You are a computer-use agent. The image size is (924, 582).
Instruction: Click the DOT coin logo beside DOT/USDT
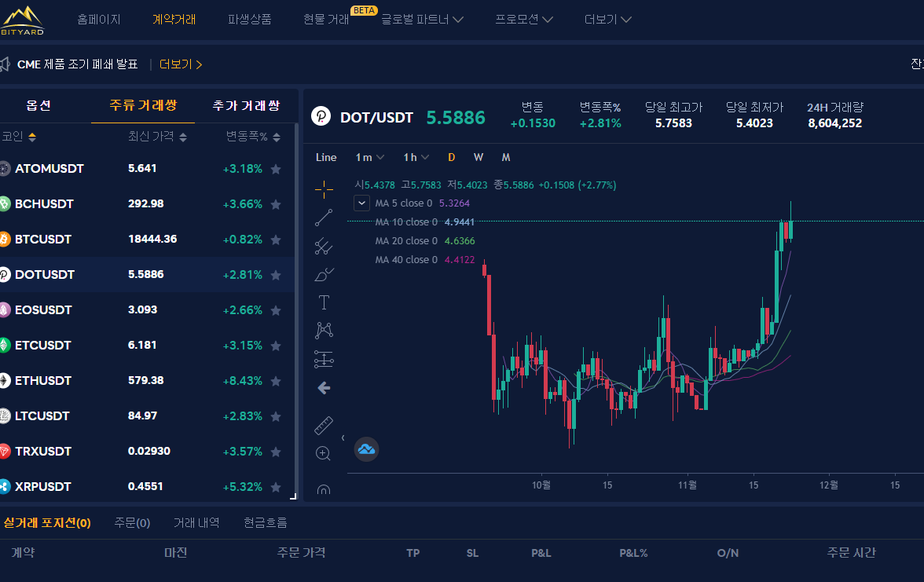[321, 116]
